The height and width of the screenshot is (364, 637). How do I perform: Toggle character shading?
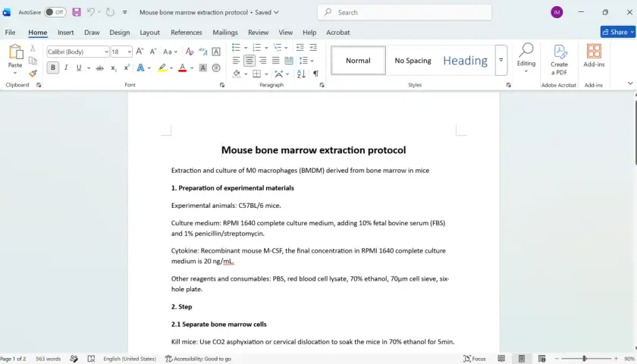pyautogui.click(x=202, y=67)
